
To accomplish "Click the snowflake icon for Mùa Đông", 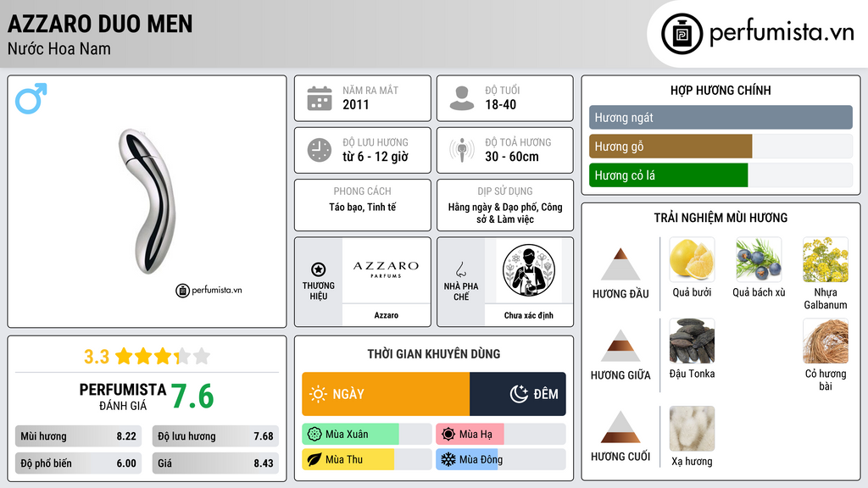I will (448, 460).
